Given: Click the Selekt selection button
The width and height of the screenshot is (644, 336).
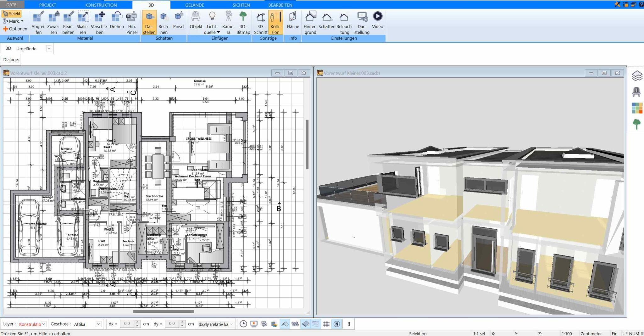Looking at the screenshot, I should tap(12, 14).
